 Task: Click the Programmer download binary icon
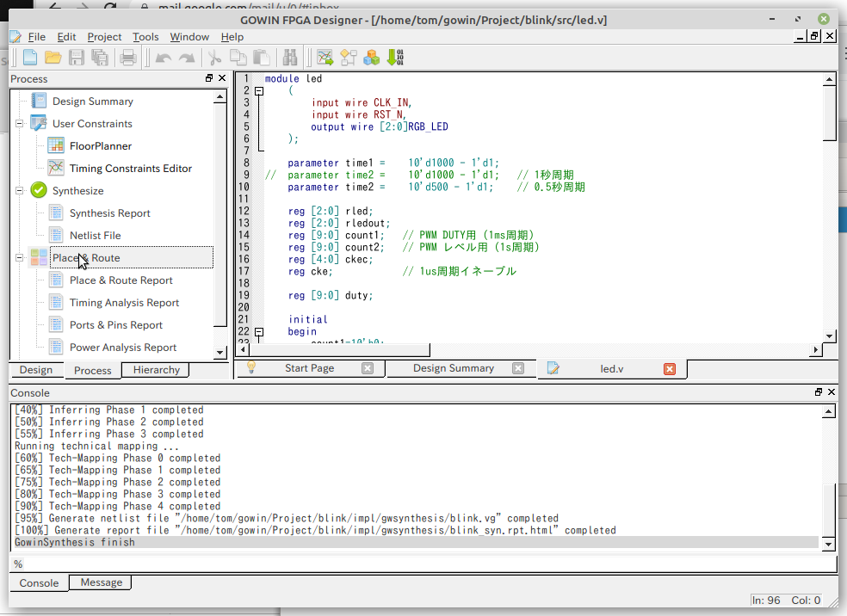pos(395,58)
